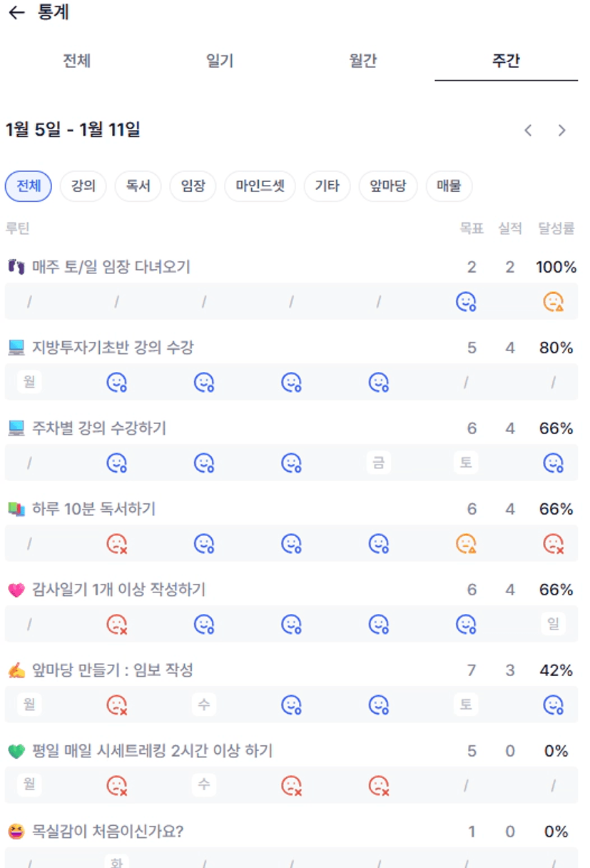Viewport: 590px width, 868px height.
Task: Select the 앞마당 filter chip
Action: tap(388, 187)
